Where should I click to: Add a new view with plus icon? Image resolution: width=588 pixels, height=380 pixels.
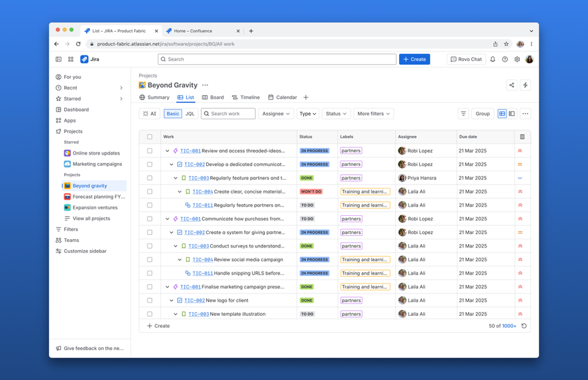(306, 98)
